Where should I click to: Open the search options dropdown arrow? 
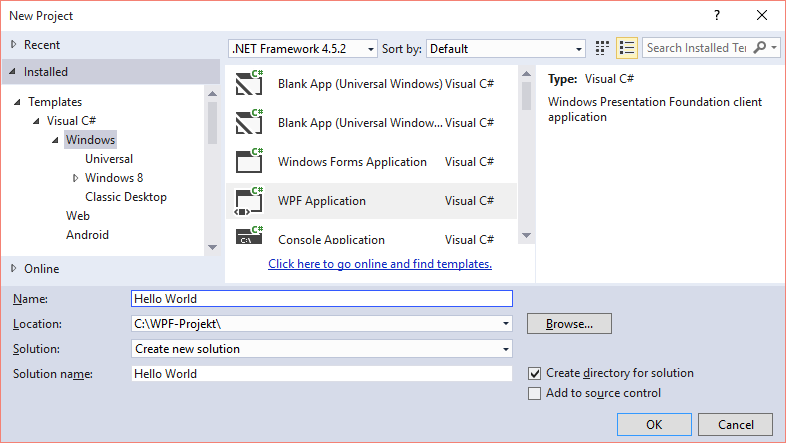pos(774,48)
